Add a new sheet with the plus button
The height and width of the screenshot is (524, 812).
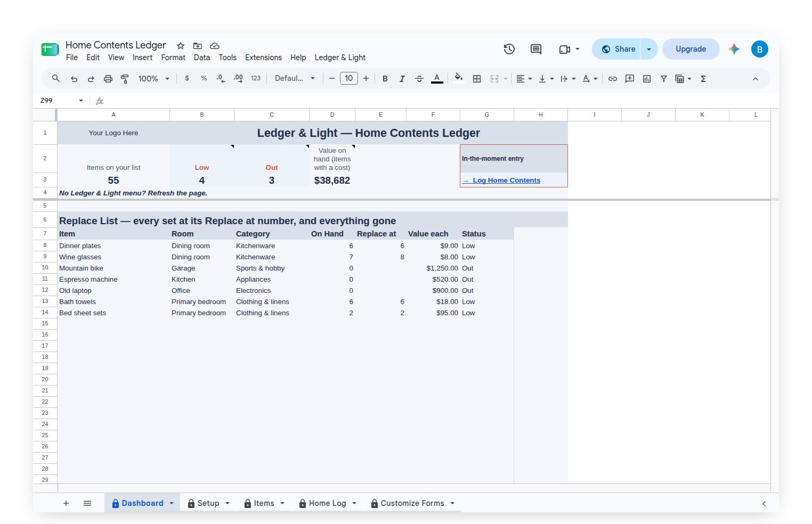coord(66,503)
